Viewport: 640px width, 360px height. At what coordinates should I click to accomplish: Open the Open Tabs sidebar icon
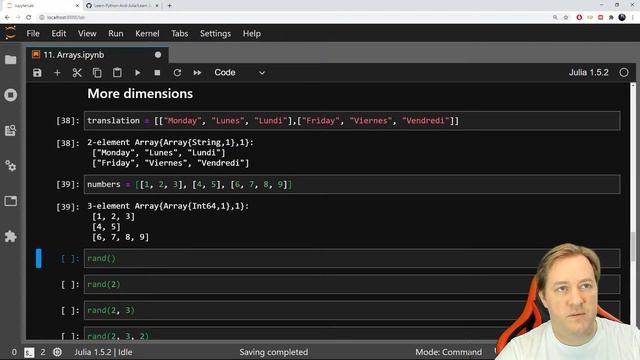tap(11, 201)
